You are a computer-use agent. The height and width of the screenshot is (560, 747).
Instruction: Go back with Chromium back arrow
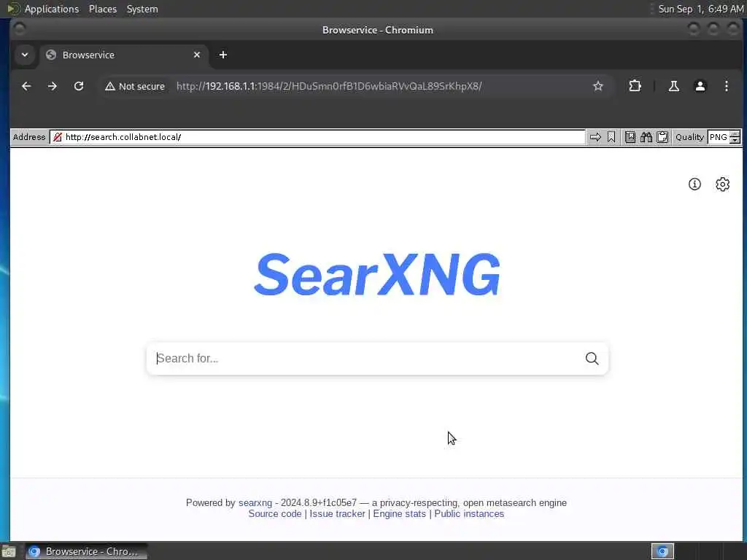point(26,86)
